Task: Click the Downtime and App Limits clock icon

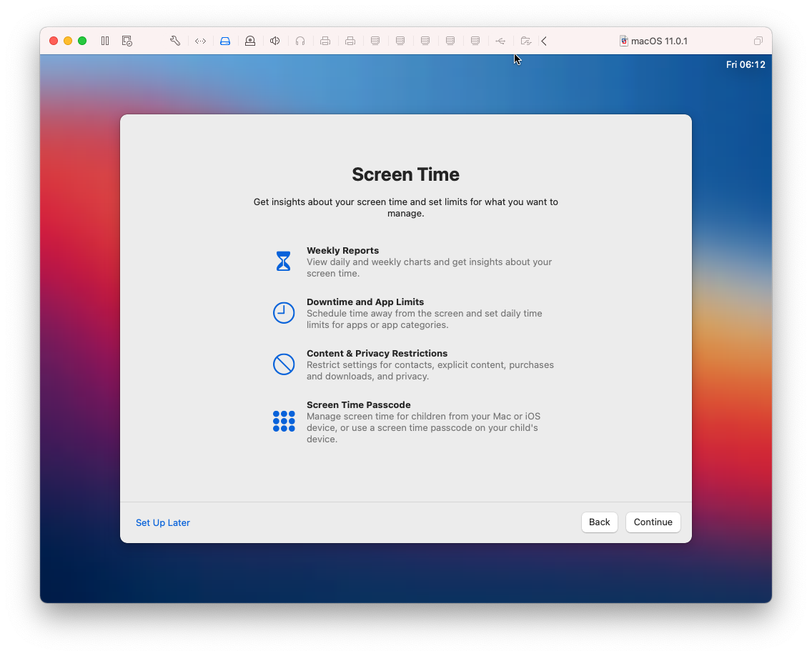Action: tap(284, 312)
